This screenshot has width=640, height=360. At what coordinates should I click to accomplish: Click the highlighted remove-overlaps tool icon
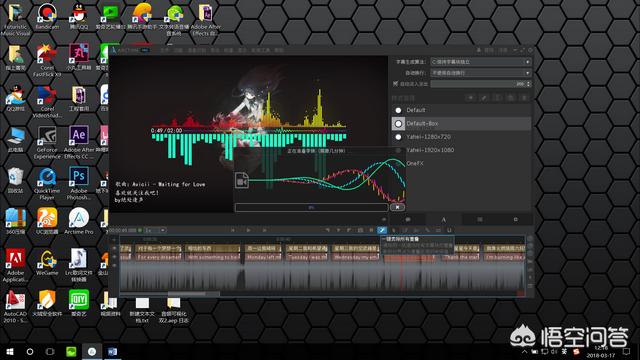pyautogui.click(x=382, y=231)
